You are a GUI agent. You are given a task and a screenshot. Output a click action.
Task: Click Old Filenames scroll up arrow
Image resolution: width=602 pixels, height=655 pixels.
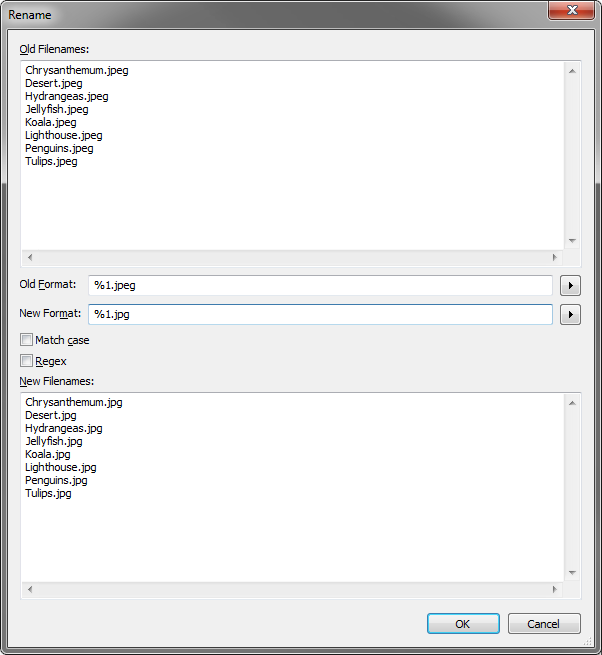[572, 71]
